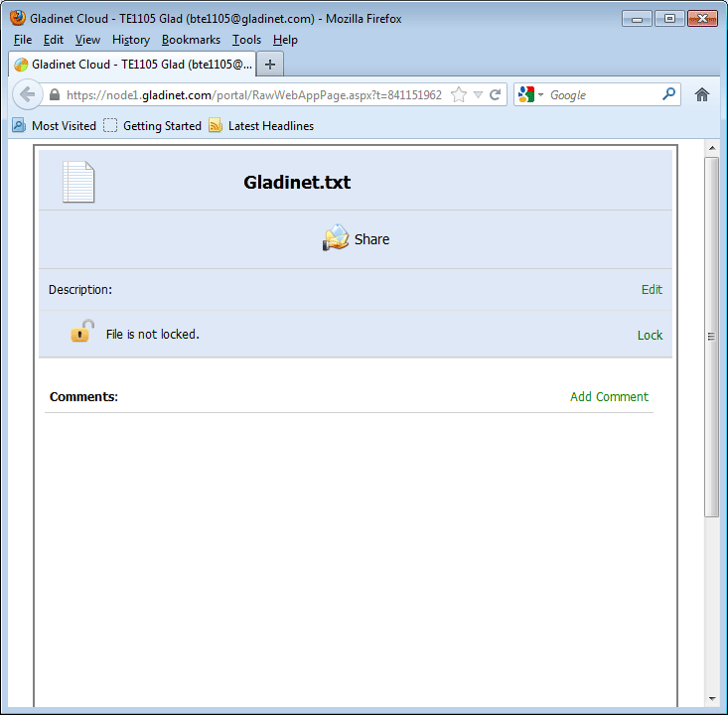Click 'File is not locked.' text

tap(152, 335)
